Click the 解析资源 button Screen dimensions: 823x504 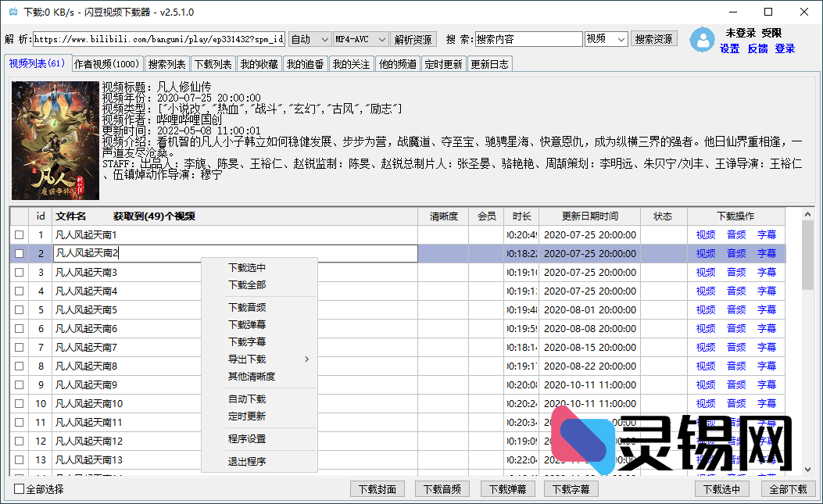coord(413,38)
